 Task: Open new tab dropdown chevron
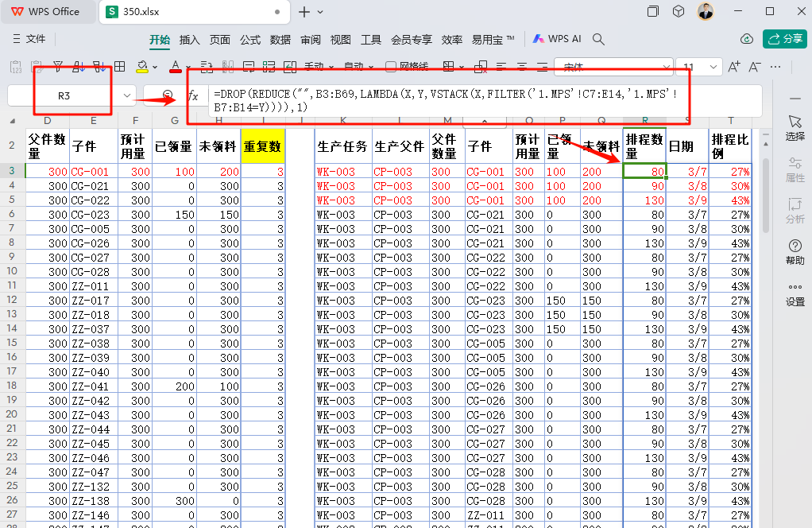click(320, 12)
